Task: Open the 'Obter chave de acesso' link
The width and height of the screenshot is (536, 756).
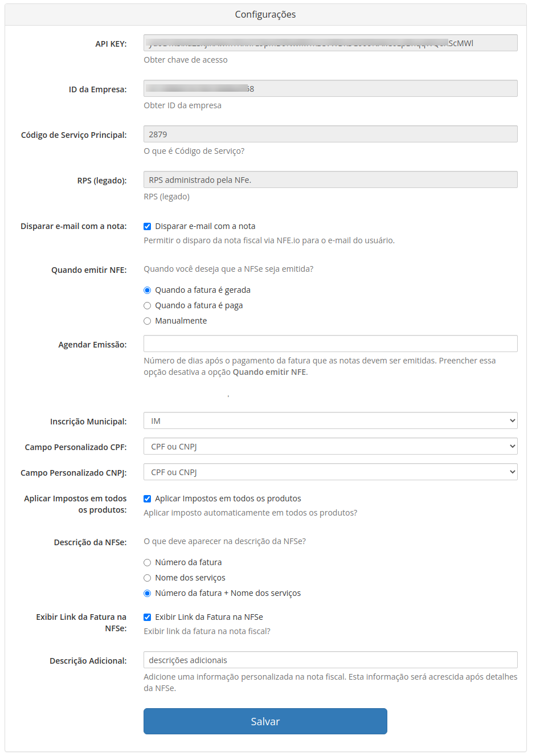Action: point(185,60)
